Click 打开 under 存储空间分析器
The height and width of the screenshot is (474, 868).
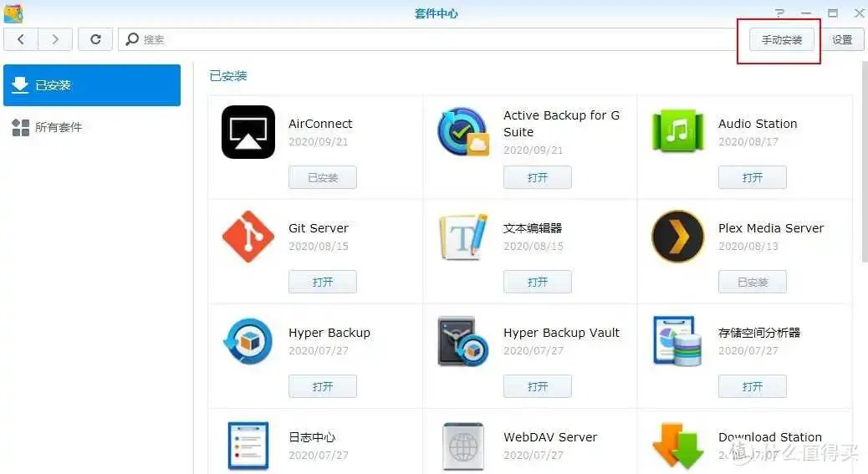(753, 386)
